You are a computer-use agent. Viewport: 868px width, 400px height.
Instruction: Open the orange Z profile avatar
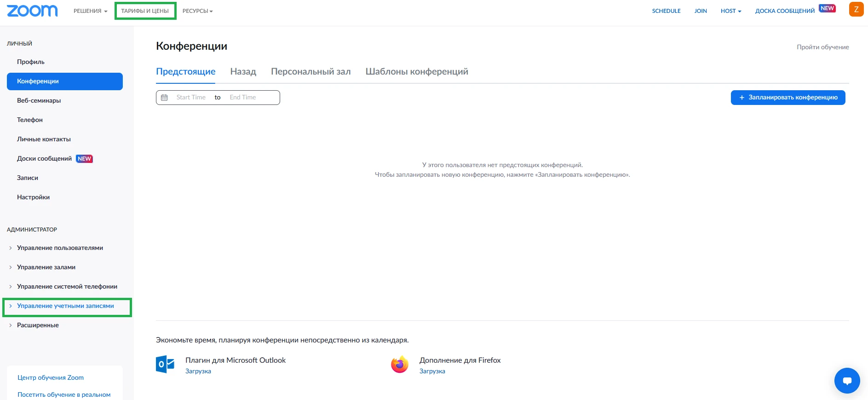(x=856, y=9)
